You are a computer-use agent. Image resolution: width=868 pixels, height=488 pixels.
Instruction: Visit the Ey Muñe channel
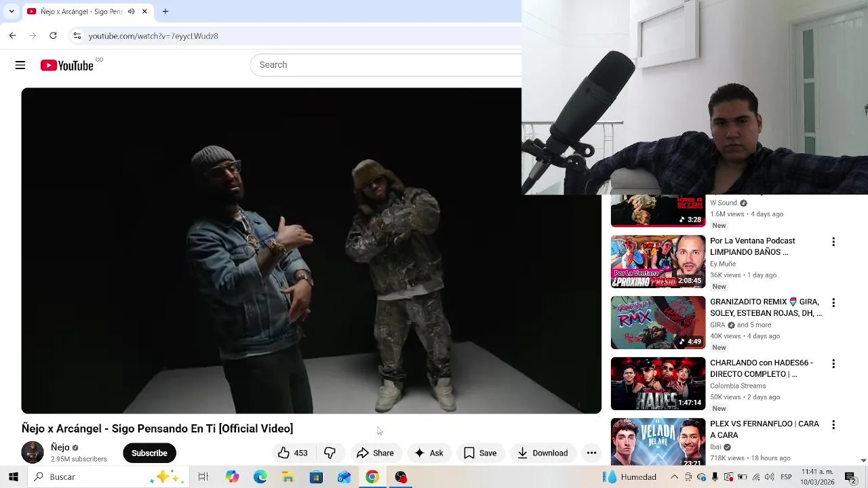[x=723, y=264]
